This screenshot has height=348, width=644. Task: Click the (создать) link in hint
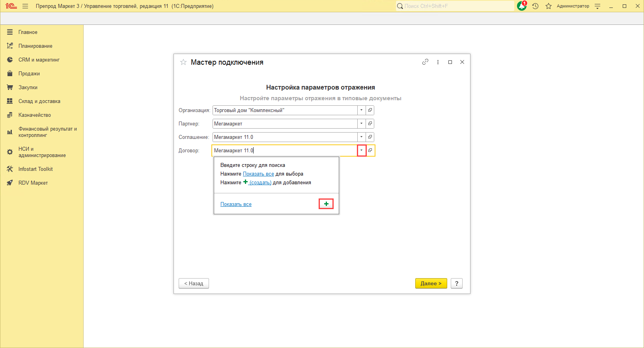pyautogui.click(x=260, y=182)
